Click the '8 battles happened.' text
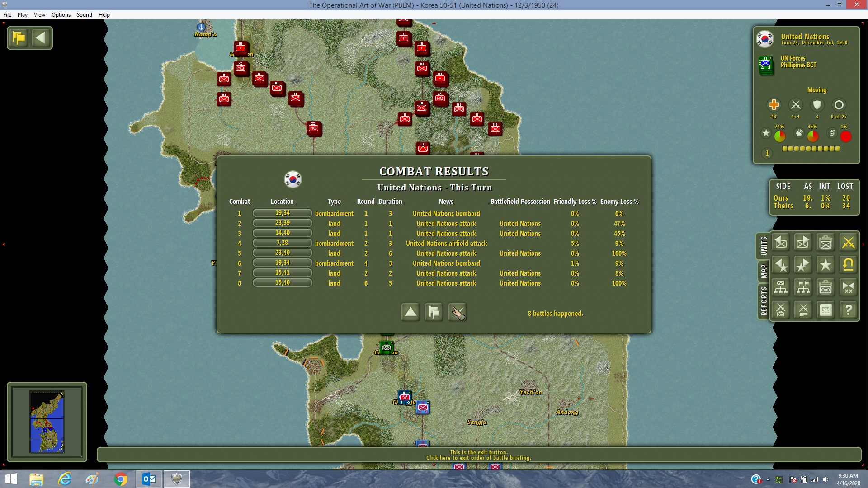 coord(555,314)
